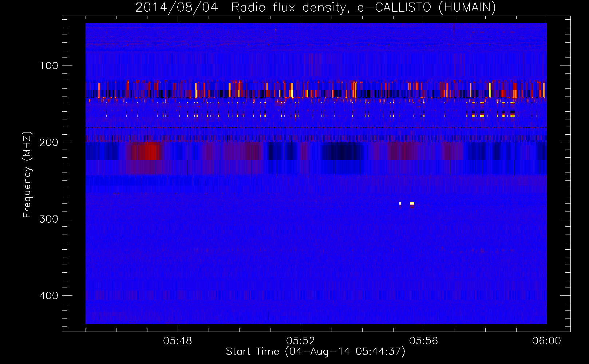Click the '100' frequency tick label
This screenshot has height=364, width=589.
click(49, 66)
